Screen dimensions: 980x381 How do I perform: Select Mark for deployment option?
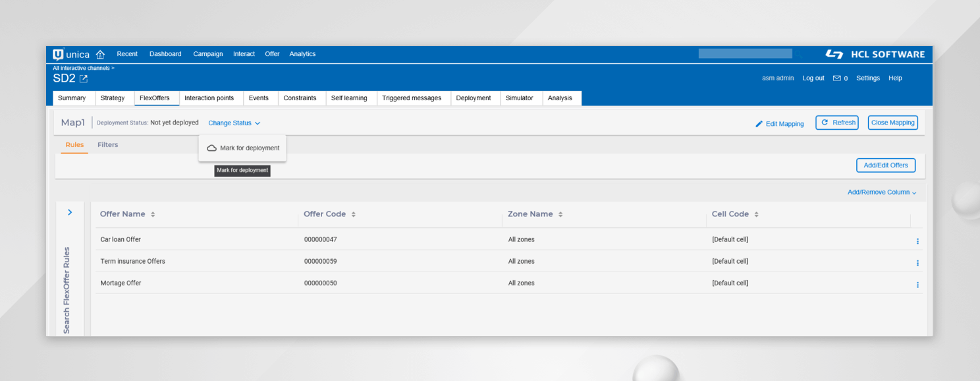(242, 148)
